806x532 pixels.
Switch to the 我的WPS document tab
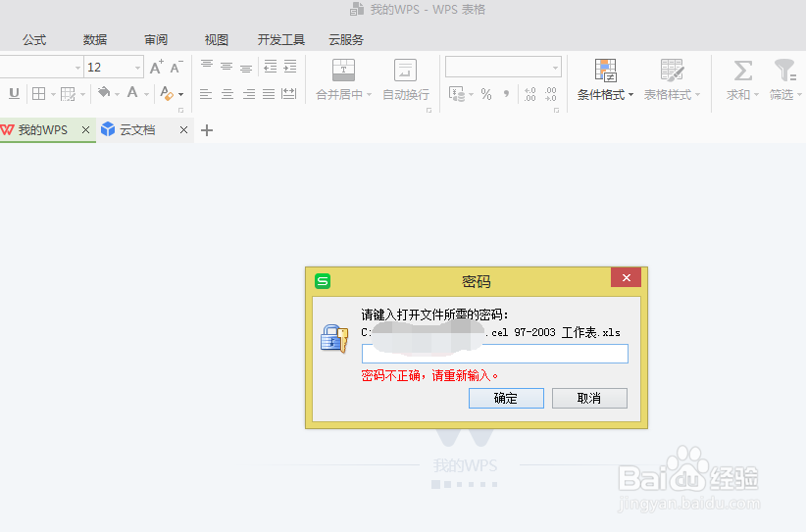pos(43,130)
